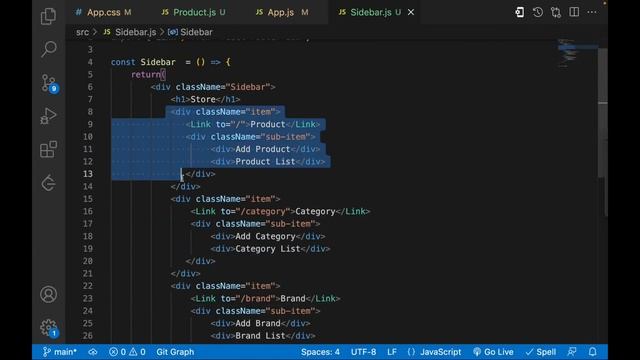Open the Extensions view
640x360 pixels.
tap(49, 149)
